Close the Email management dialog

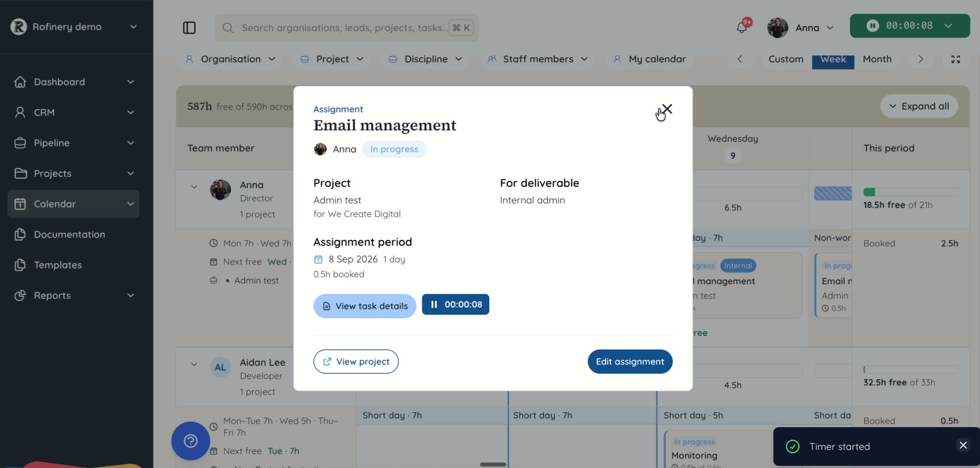click(x=667, y=109)
